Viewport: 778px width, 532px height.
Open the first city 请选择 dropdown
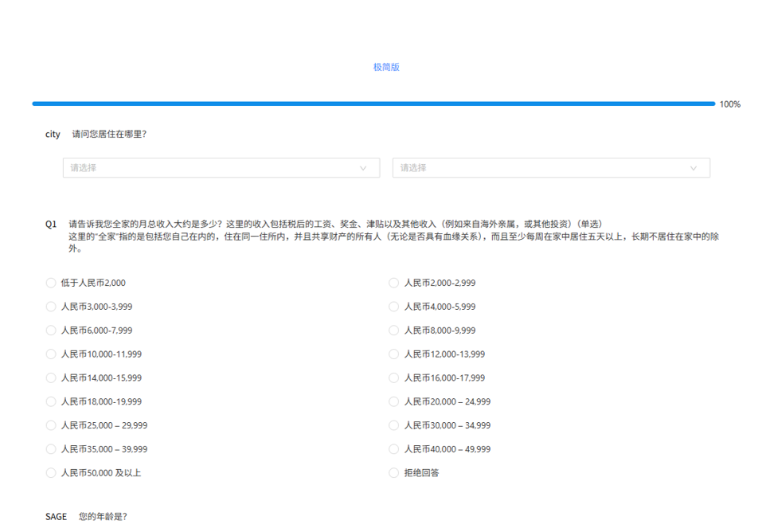[x=221, y=168]
